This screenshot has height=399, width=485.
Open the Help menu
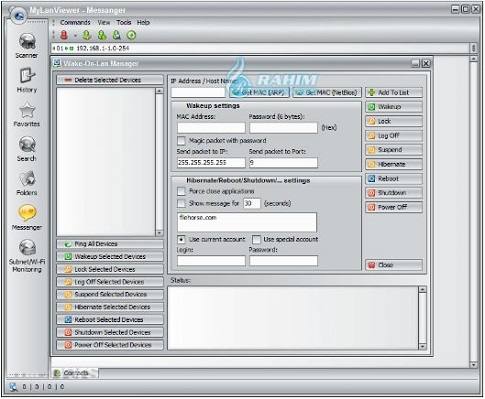(143, 22)
